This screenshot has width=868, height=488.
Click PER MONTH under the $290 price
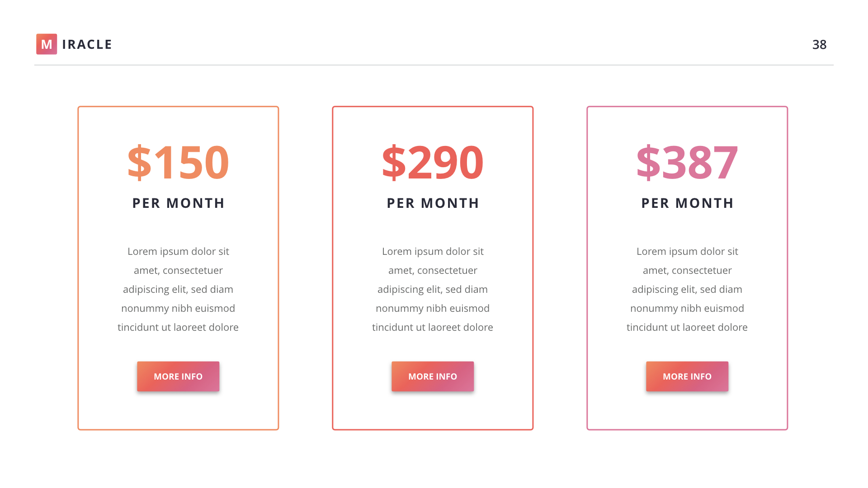coord(433,203)
